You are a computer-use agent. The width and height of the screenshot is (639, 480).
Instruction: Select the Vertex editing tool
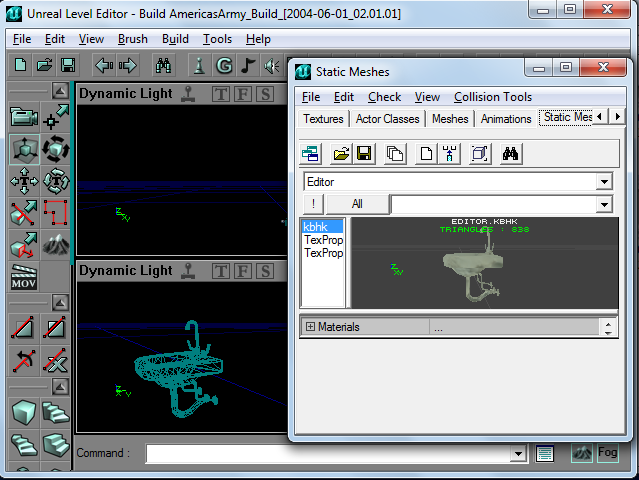pyautogui.click(x=56, y=117)
